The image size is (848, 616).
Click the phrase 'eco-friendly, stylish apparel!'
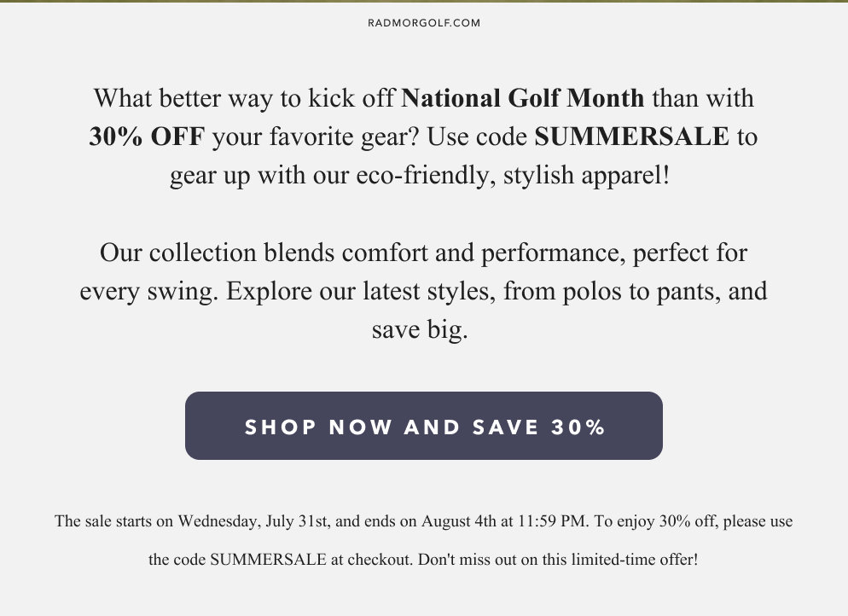pos(513,175)
